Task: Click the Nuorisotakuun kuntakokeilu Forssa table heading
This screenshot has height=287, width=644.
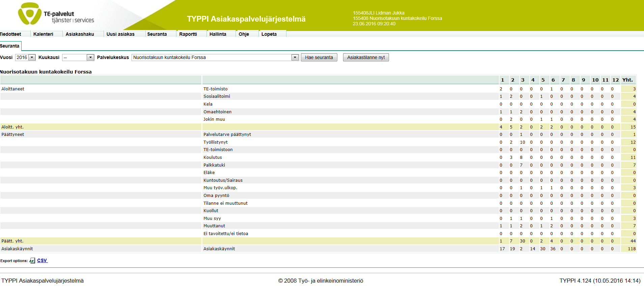Action: (x=46, y=72)
